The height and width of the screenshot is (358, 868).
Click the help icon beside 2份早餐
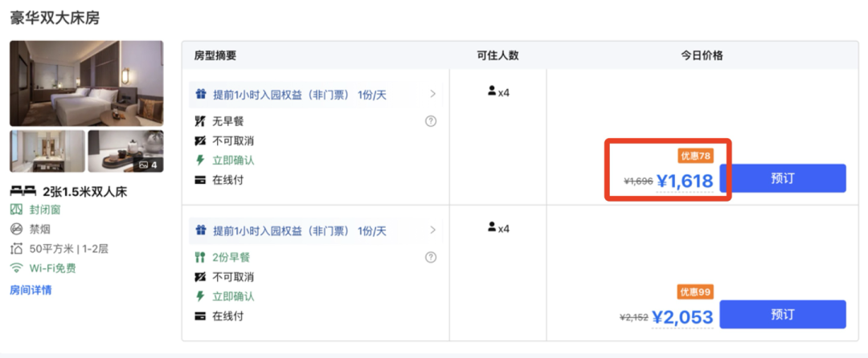coord(431,257)
